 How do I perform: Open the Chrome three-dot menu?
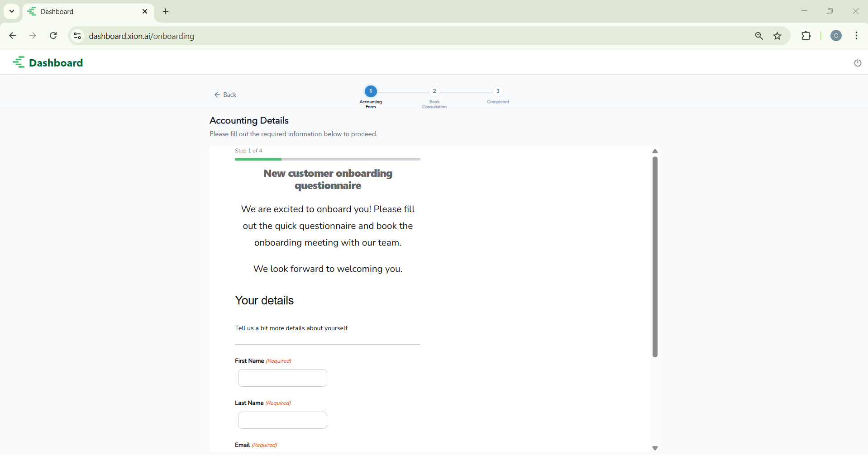click(856, 36)
